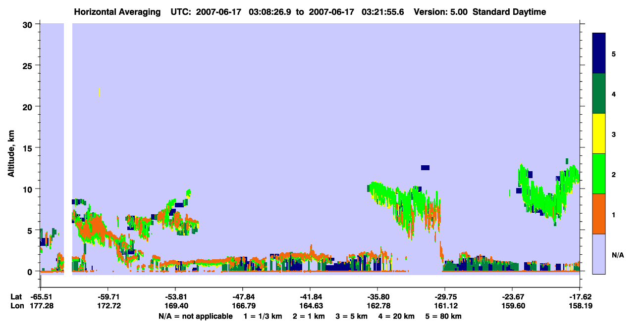Click the orange level 1 colorbar segment
The width and height of the screenshot is (644, 330).
(x=599, y=214)
